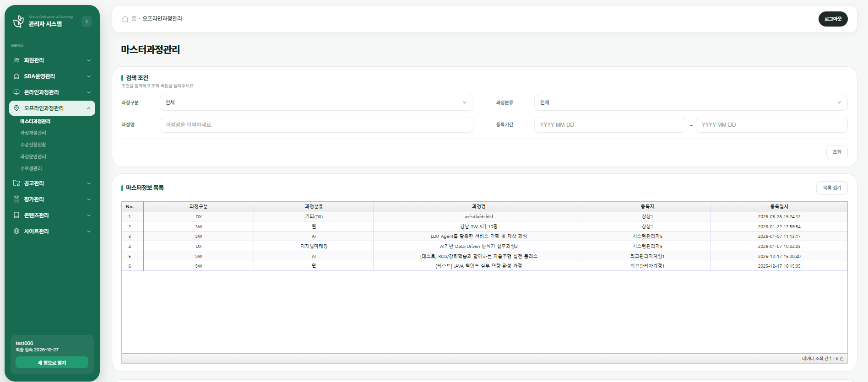Expand the 회원관리 menu chevron

[89, 60]
